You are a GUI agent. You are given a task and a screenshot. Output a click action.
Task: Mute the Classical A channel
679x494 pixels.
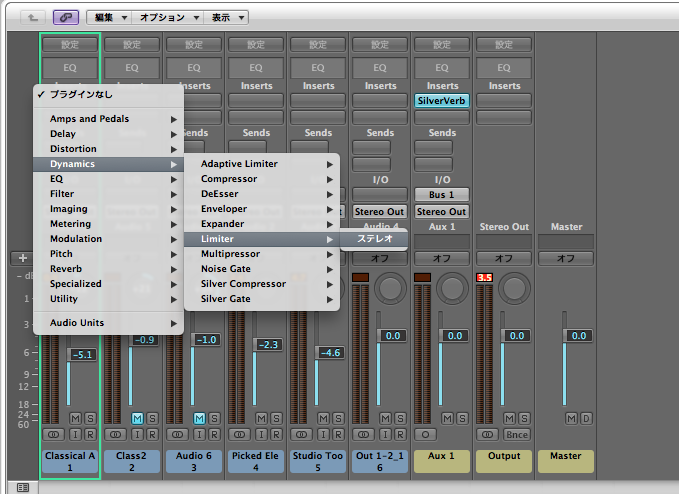tap(75, 419)
